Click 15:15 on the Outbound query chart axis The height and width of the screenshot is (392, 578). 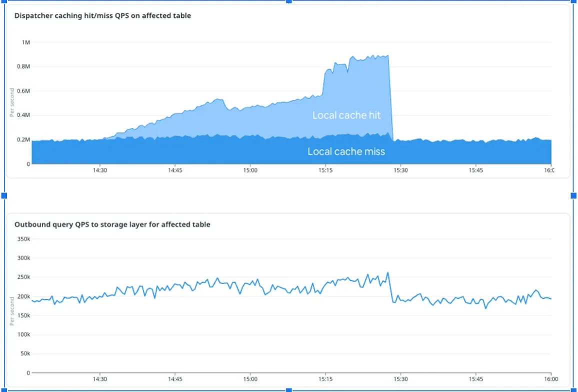[325, 379]
